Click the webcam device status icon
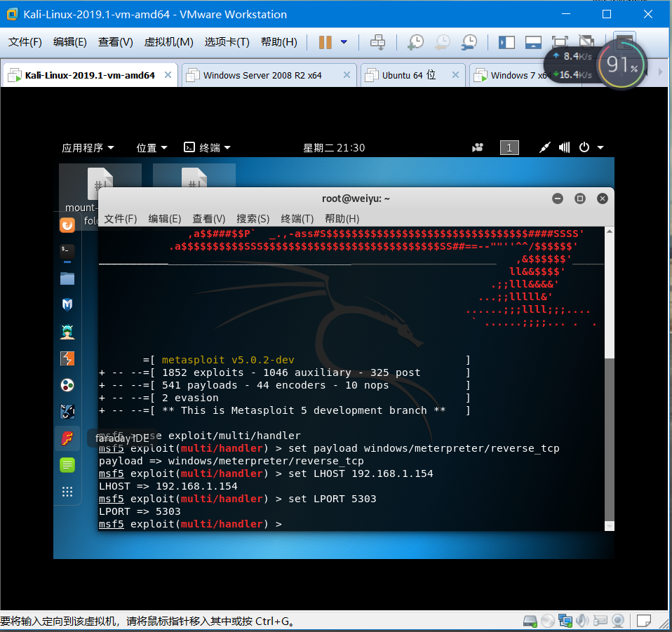The image size is (672, 632). tap(617, 621)
